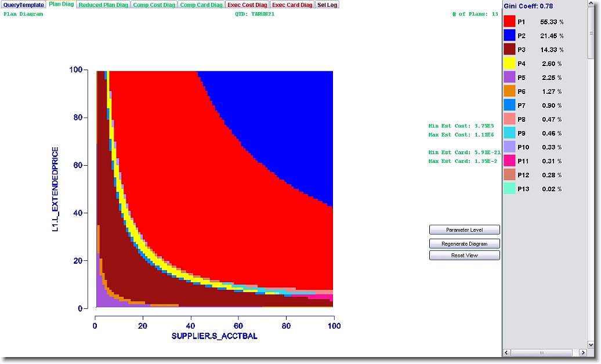
Task: Select the blue P2 legend swatch
Action: (509, 36)
